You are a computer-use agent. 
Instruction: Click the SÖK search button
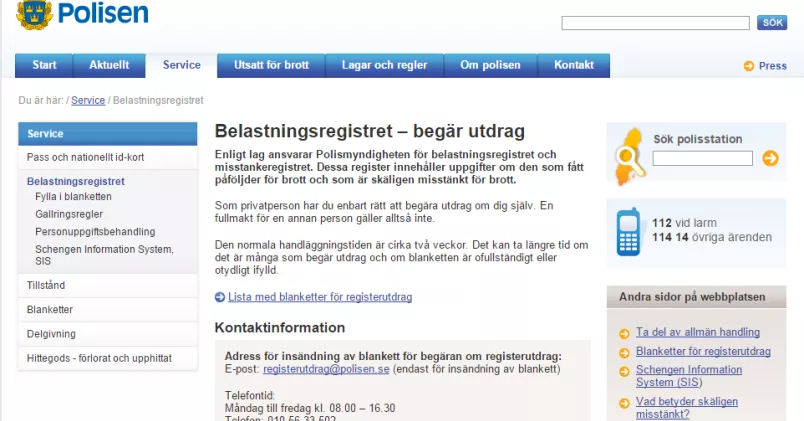772,23
